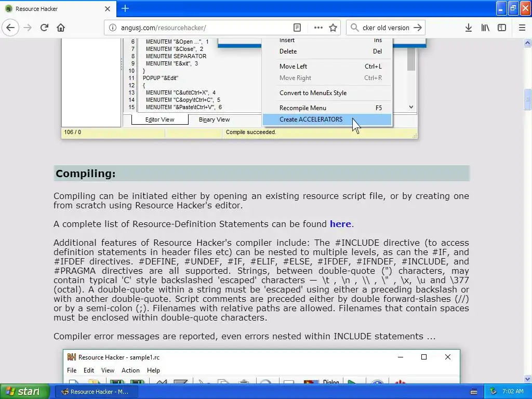The height and width of the screenshot is (399, 532).
Task: Select the Resource Hacker browser tab
Action: 58,9
